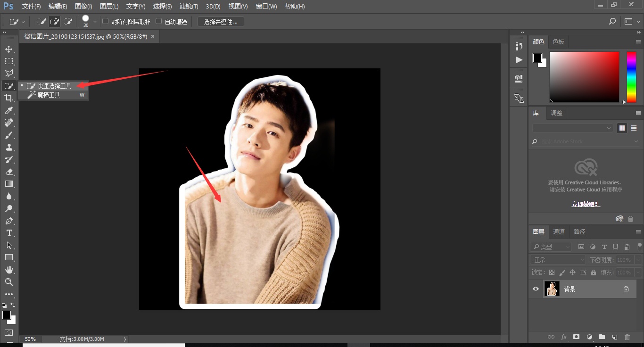Image resolution: width=644 pixels, height=347 pixels.
Task: Open the 滤镜(T) menu
Action: click(x=189, y=7)
